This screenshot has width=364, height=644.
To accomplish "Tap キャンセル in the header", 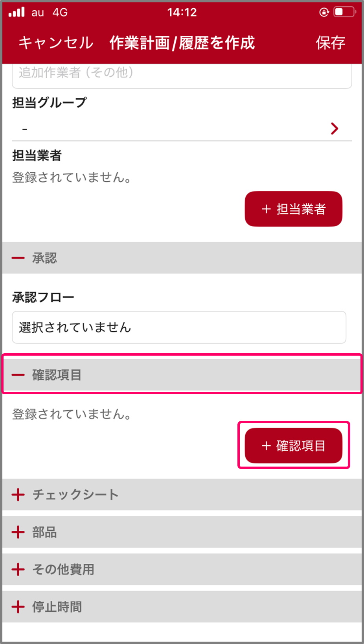I will point(56,43).
